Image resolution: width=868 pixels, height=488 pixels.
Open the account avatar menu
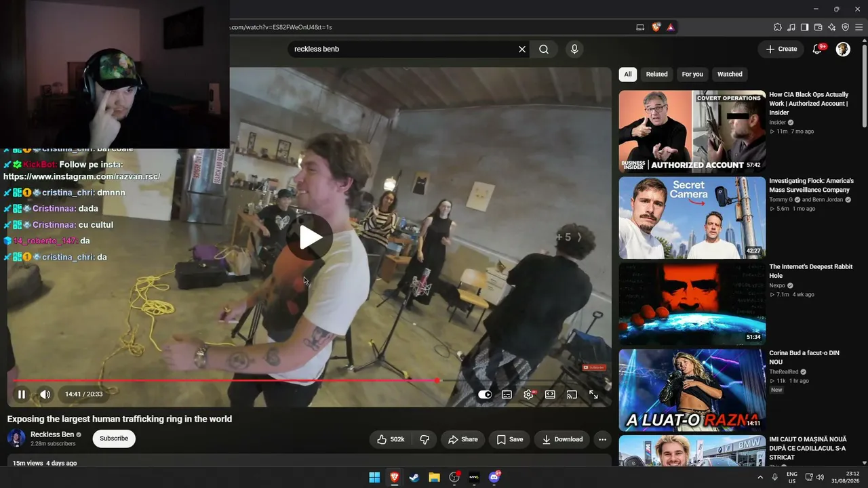[843, 49]
